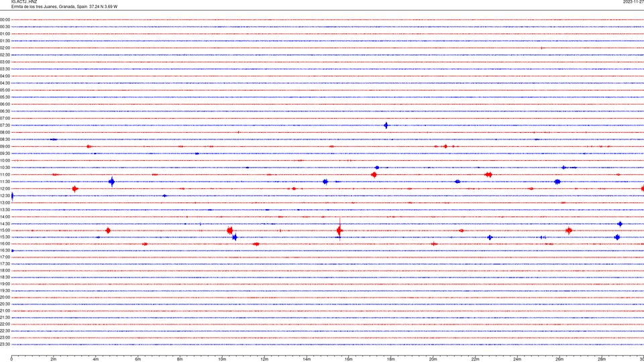
Task: Pick the 15:00 trace label
Action: pos(5,230)
